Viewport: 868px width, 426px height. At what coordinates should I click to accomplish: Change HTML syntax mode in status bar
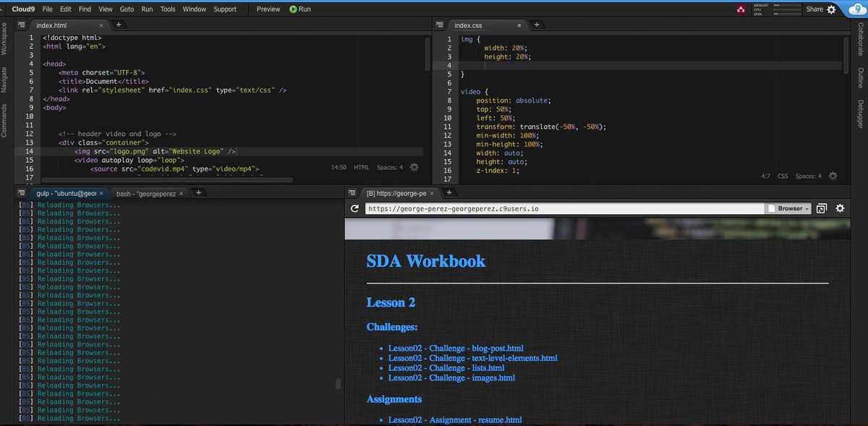click(x=361, y=167)
